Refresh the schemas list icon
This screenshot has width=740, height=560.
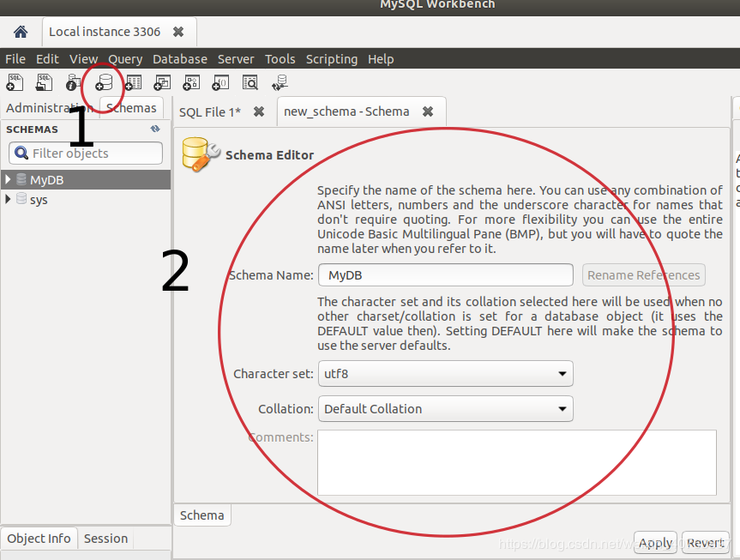click(155, 129)
